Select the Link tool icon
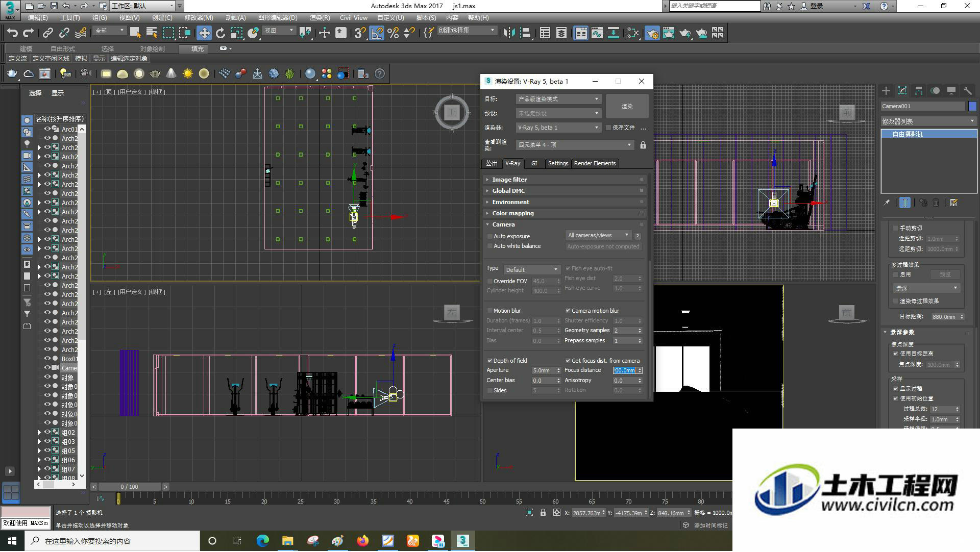The width and height of the screenshot is (980, 552). click(x=48, y=33)
